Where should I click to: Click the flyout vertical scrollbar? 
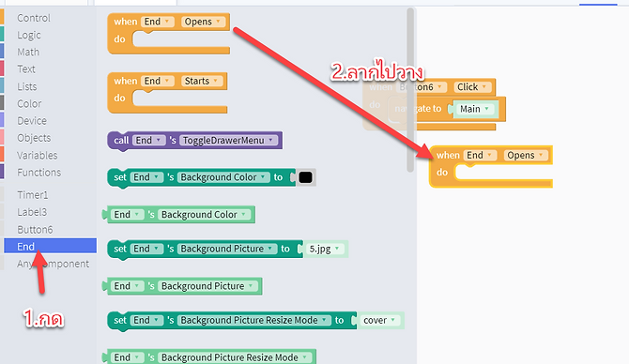(410, 90)
